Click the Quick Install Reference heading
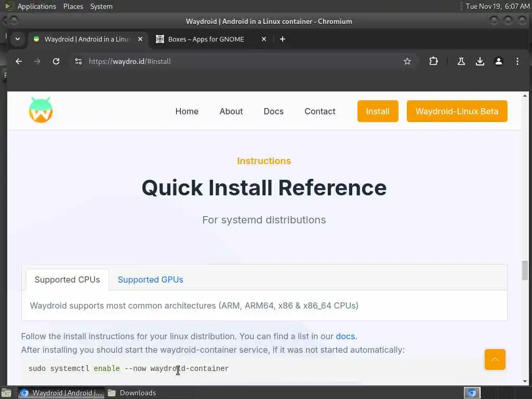The image size is (532, 399). tap(264, 188)
